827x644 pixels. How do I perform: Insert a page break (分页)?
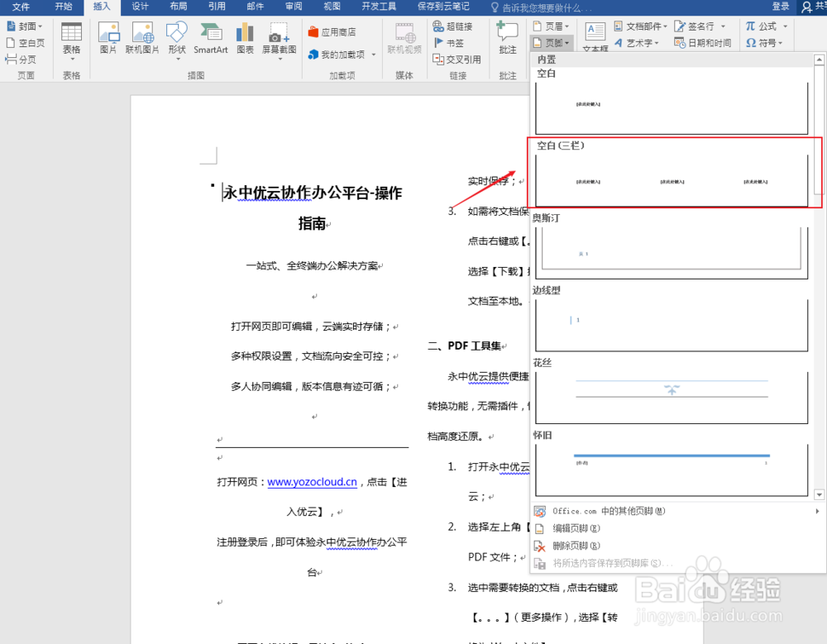pyautogui.click(x=22, y=59)
